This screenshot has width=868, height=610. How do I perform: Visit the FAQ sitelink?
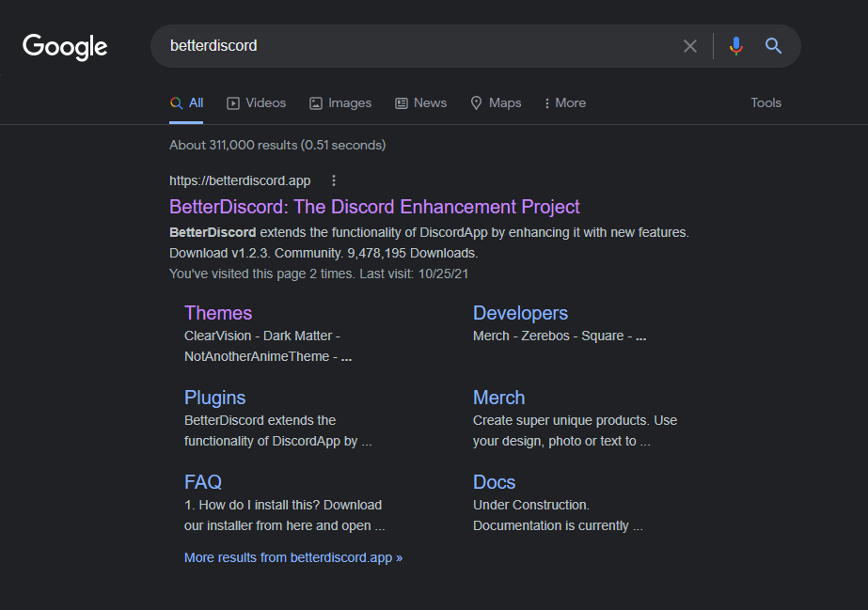click(x=203, y=482)
